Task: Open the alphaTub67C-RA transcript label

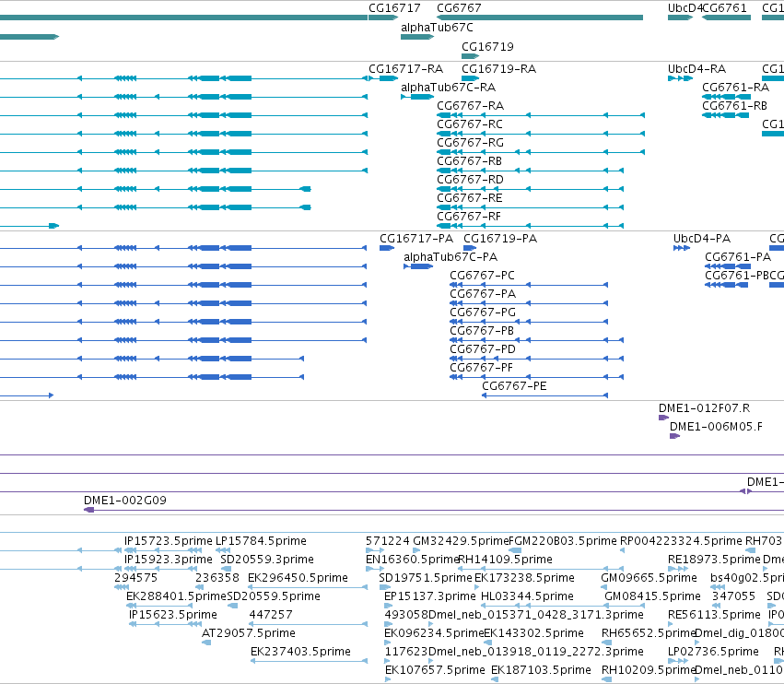Action: [449, 87]
